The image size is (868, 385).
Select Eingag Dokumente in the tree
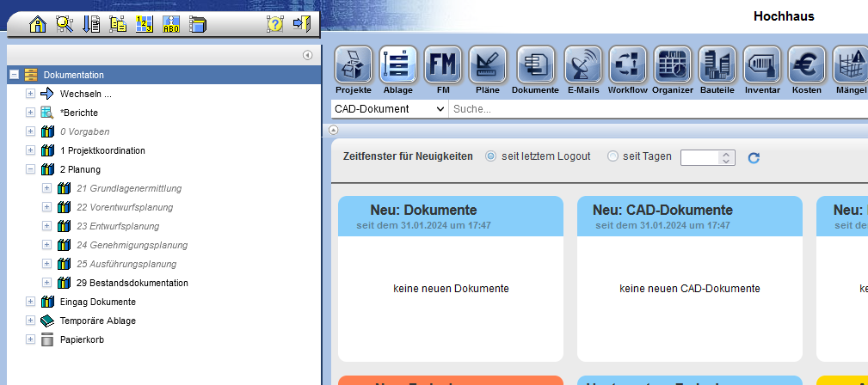(x=97, y=302)
